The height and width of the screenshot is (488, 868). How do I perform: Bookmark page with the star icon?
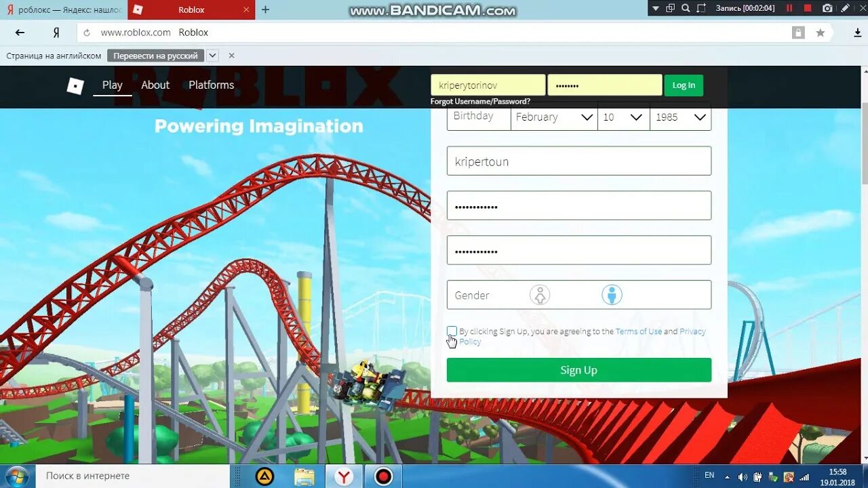(x=821, y=33)
